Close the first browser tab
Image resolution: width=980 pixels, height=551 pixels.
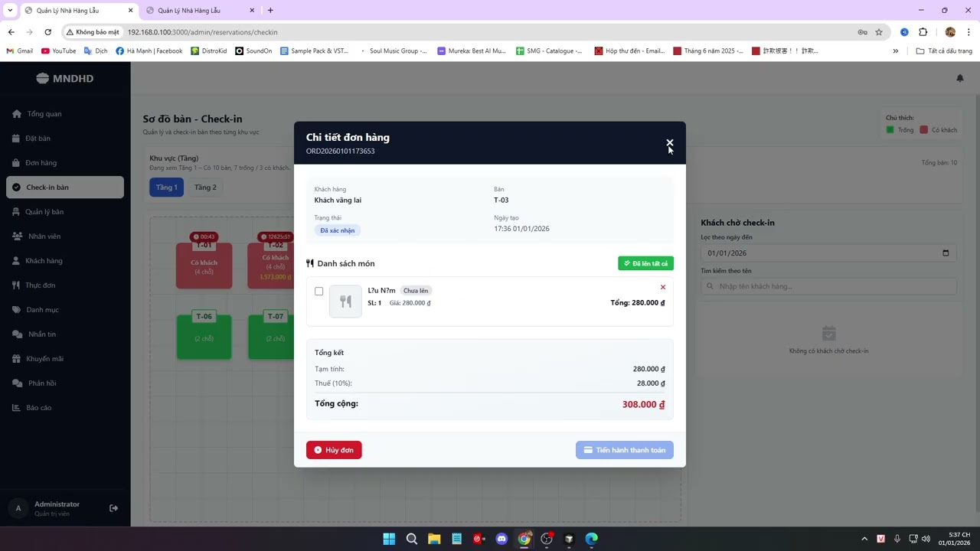click(130, 11)
